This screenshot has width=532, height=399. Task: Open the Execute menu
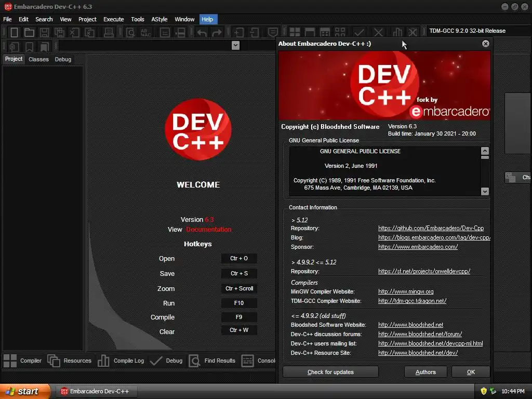pyautogui.click(x=114, y=19)
